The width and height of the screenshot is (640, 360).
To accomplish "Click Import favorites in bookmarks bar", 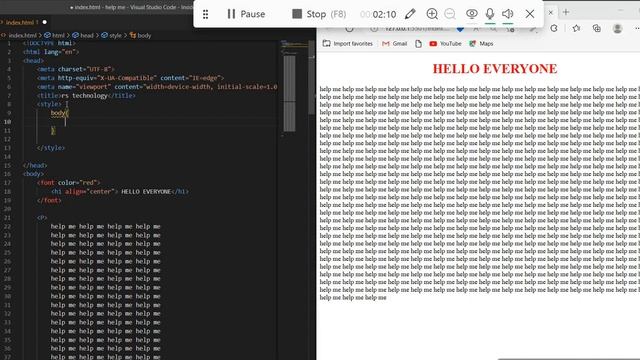I will click(x=348, y=44).
